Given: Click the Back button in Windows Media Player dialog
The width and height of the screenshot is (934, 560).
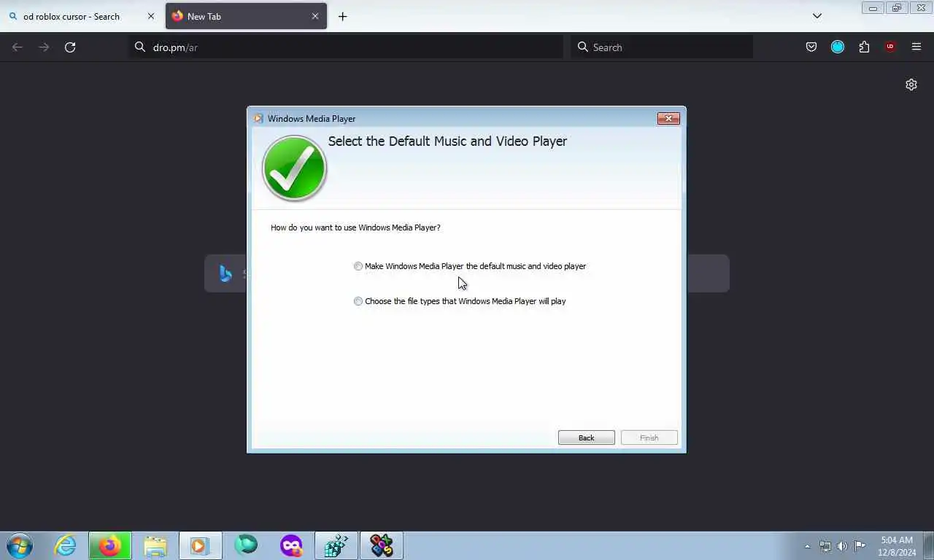Looking at the screenshot, I should tap(587, 437).
